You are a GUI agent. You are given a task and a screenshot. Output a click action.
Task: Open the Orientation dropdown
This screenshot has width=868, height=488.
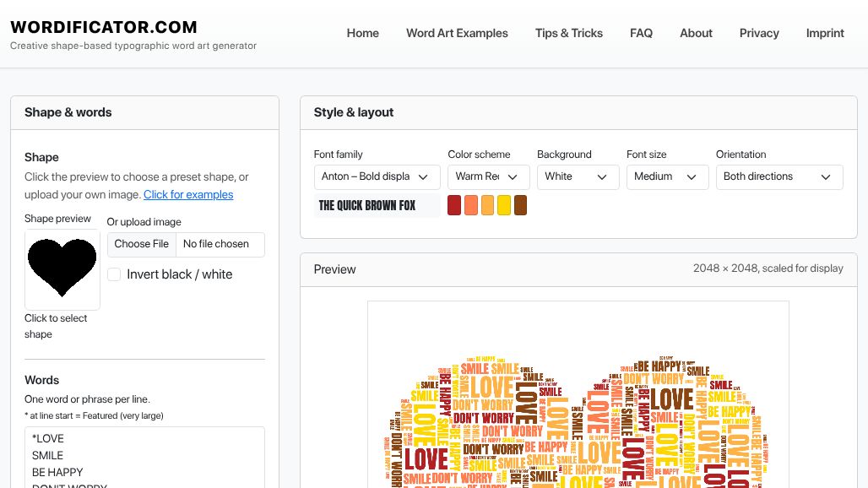pos(778,176)
